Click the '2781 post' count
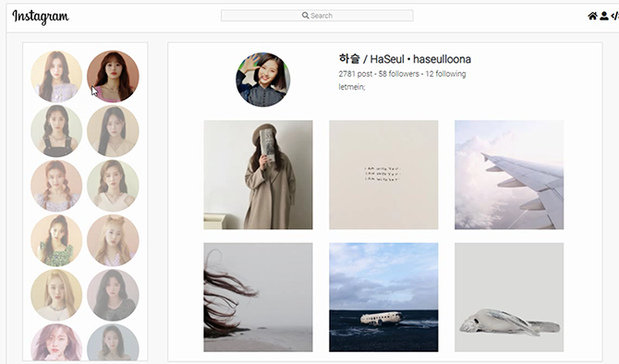 coord(356,74)
